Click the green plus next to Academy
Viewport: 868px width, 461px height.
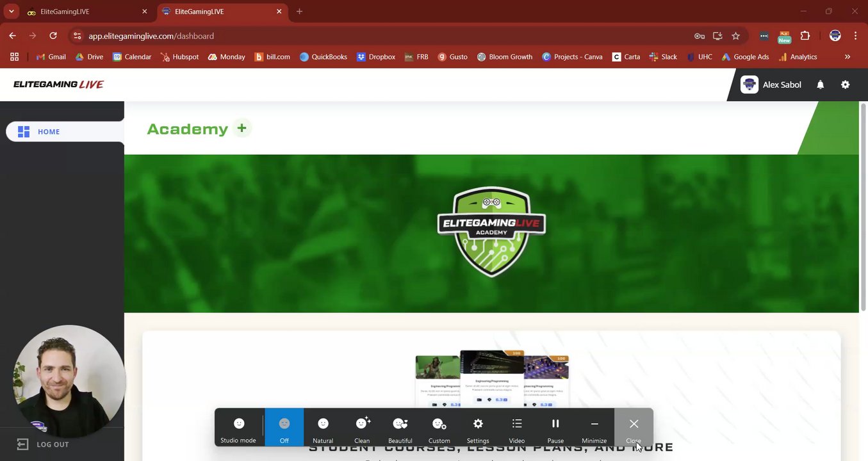(242, 128)
